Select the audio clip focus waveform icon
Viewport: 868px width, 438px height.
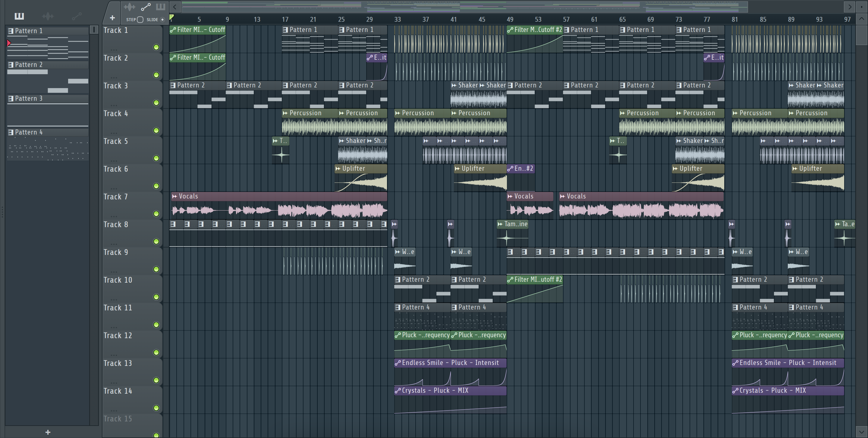tap(129, 7)
